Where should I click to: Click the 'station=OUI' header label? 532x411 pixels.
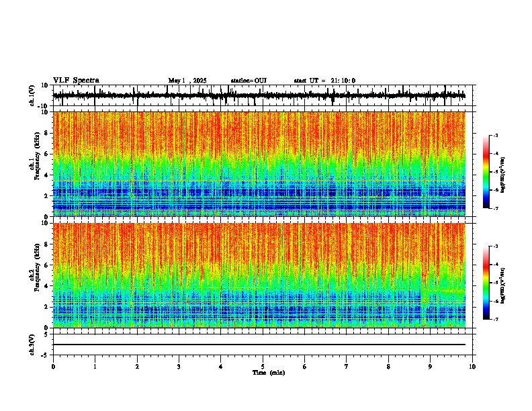[249, 81]
